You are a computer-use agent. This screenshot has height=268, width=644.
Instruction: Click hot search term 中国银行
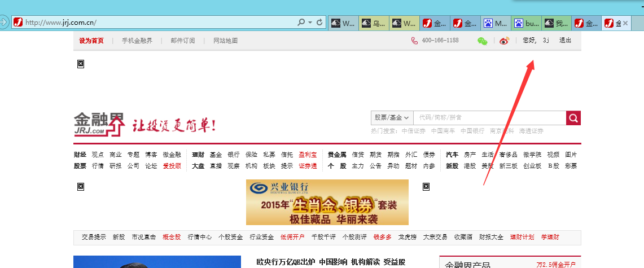click(x=472, y=131)
